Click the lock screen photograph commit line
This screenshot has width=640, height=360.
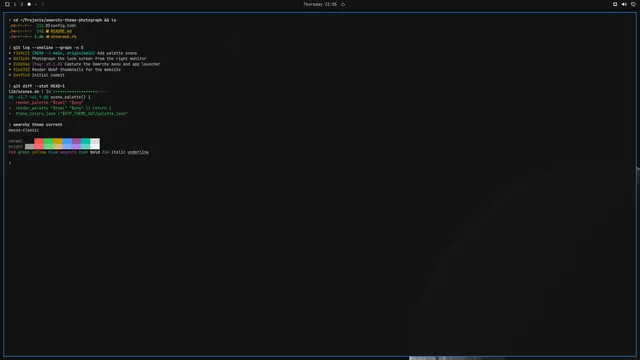click(89, 58)
